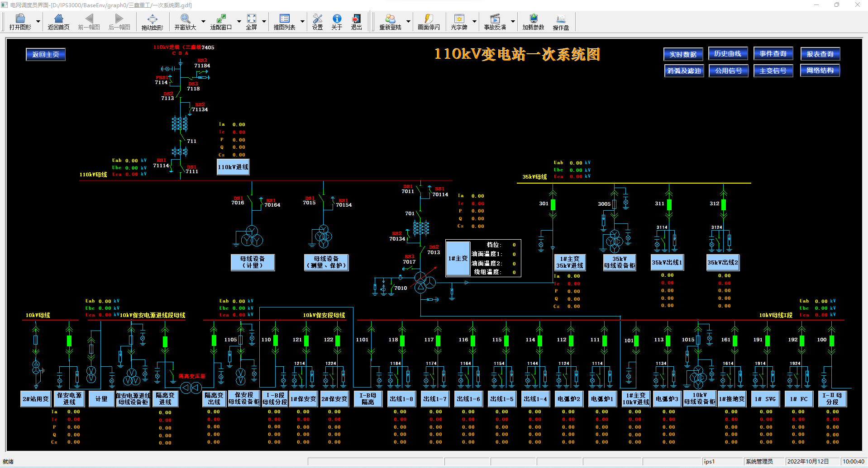The width and height of the screenshot is (868, 468).
Task: Click the 1#主变 transformer info box
Action: coord(458,258)
